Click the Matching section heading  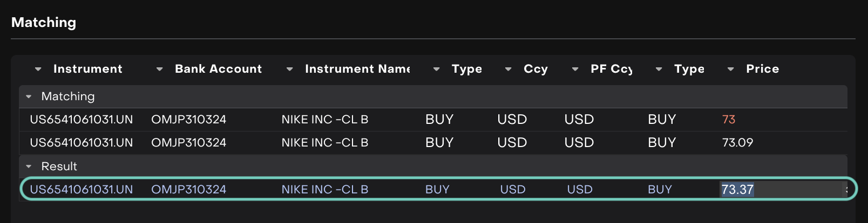coord(44,23)
